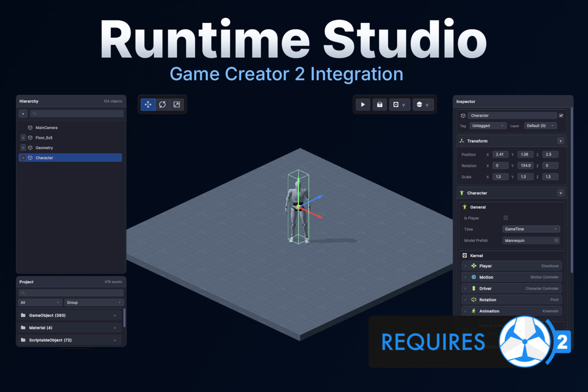This screenshot has width=588, height=392.
Task: Open the Tag dropdown showing Untagged
Action: click(488, 125)
